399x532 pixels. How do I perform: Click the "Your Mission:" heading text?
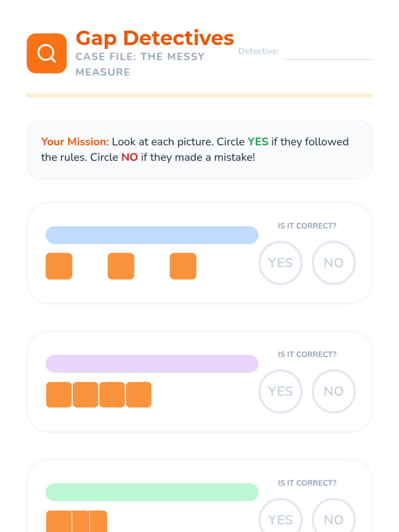[x=75, y=142]
